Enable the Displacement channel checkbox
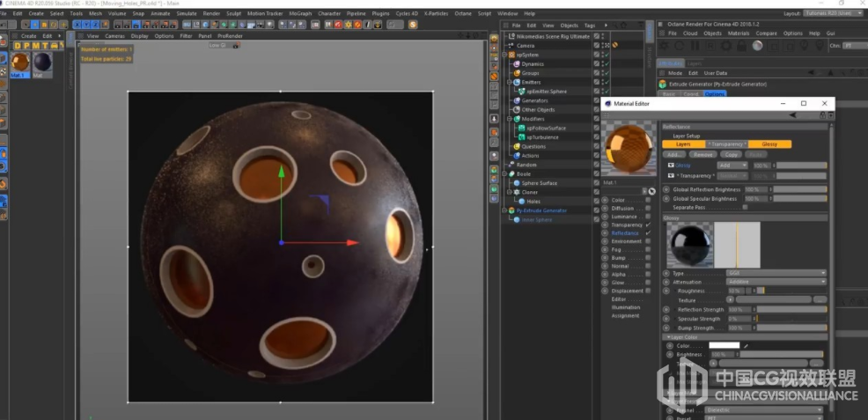 648,291
